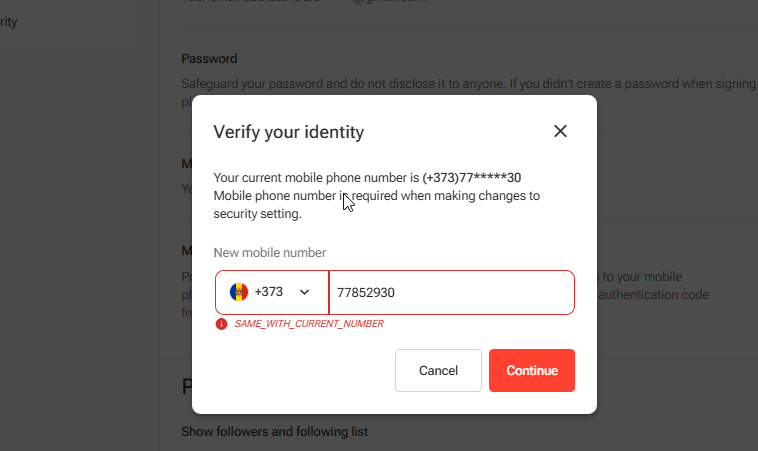The image size is (758, 451).
Task: Click the red error alert icon
Action: point(221,324)
